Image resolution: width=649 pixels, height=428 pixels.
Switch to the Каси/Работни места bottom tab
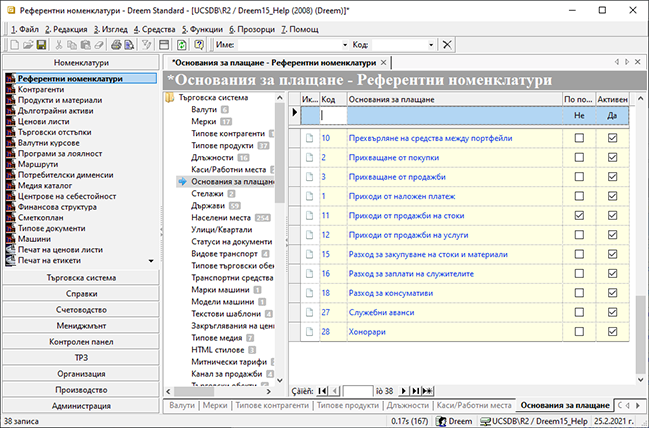(474, 405)
